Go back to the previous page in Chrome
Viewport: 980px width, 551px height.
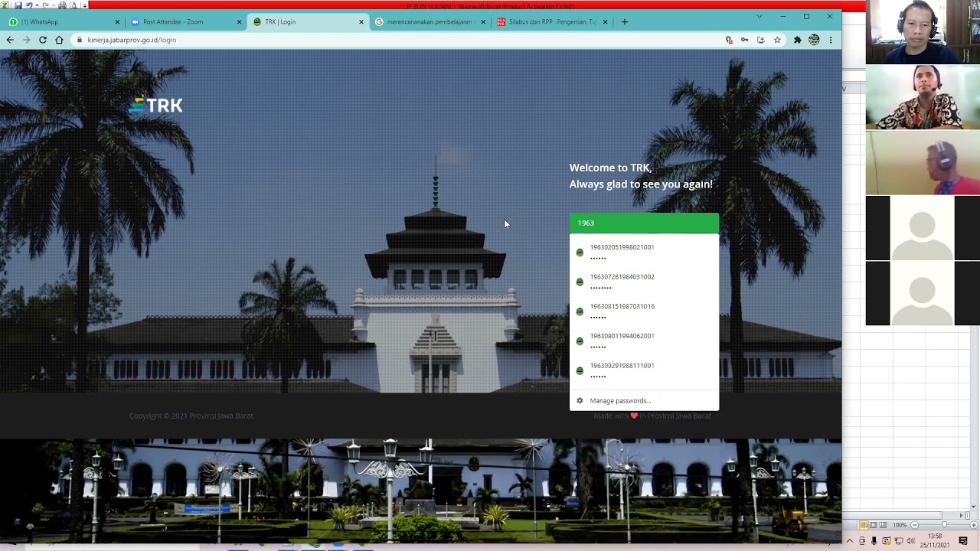[10, 40]
